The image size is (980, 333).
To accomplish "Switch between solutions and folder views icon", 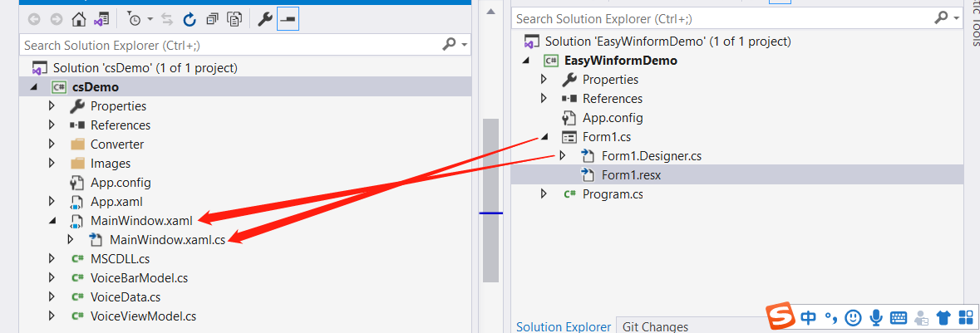I will tap(101, 20).
